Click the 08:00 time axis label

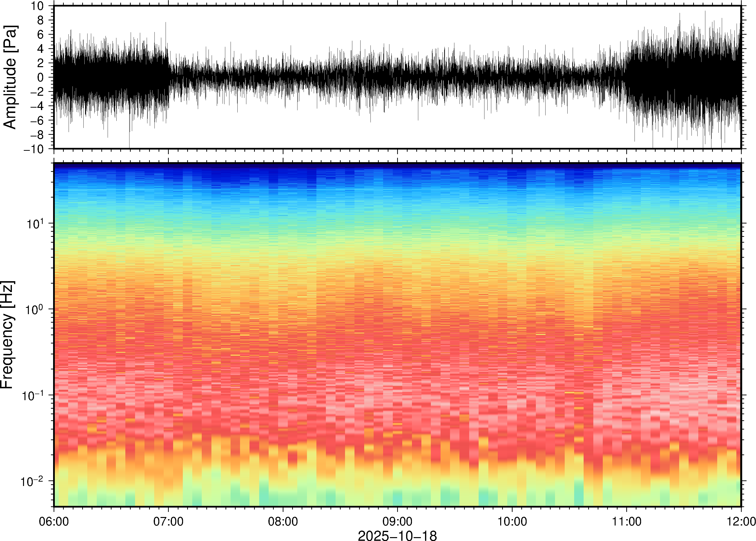(x=283, y=521)
